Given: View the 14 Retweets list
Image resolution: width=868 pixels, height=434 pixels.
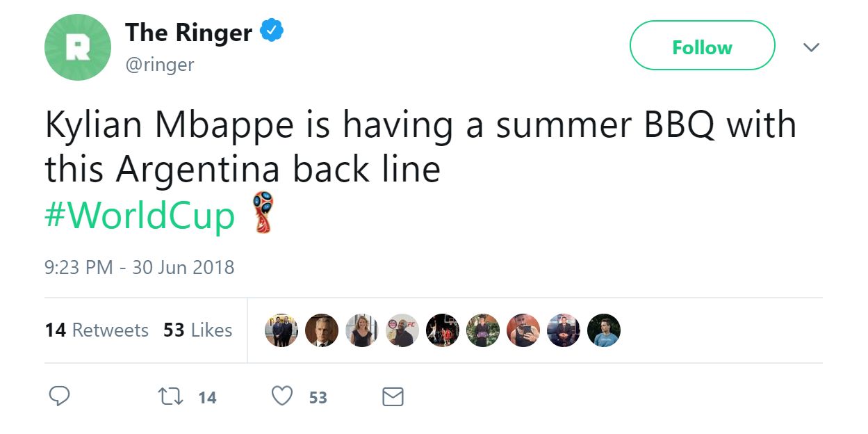Looking at the screenshot, I should point(97,330).
